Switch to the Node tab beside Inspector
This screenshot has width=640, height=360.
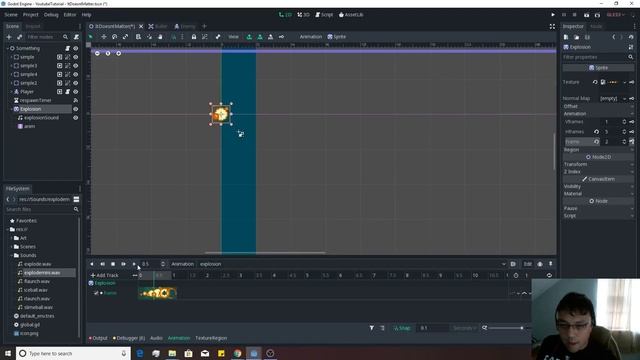coord(596,27)
